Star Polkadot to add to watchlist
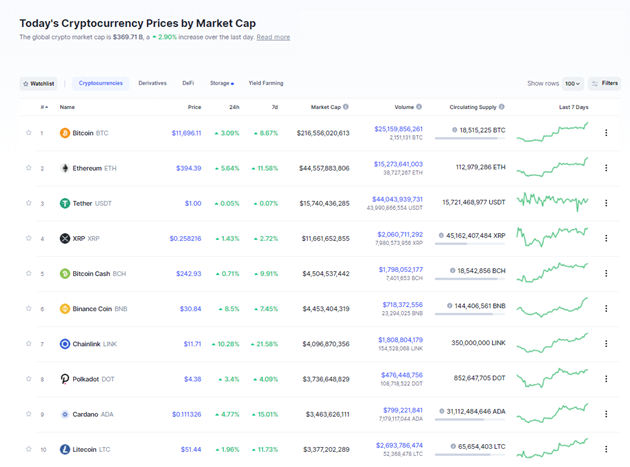The height and width of the screenshot is (467, 630). click(29, 379)
